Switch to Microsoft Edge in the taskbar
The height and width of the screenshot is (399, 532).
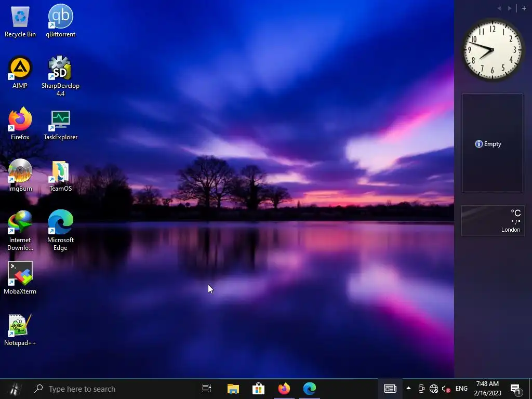coord(310,389)
